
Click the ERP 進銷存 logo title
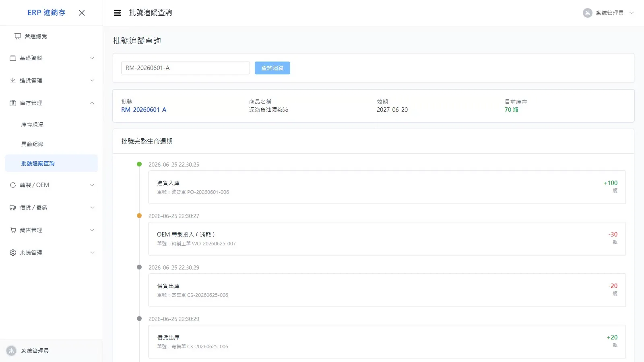46,13
